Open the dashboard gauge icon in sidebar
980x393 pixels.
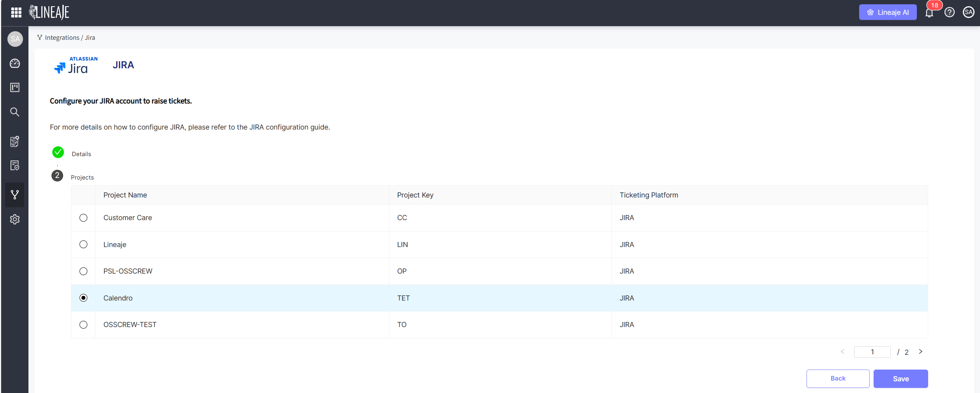(x=15, y=63)
